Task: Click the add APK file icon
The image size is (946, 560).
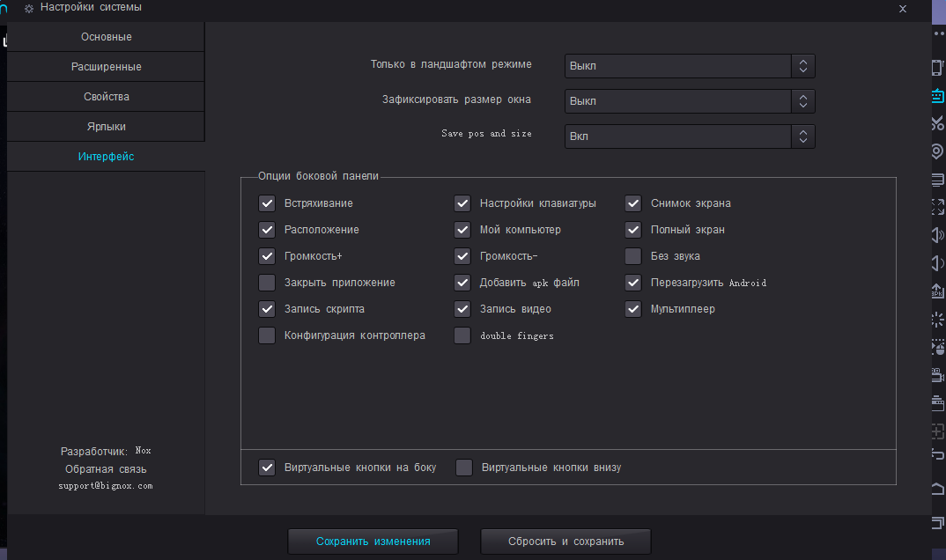Action: coord(937,291)
